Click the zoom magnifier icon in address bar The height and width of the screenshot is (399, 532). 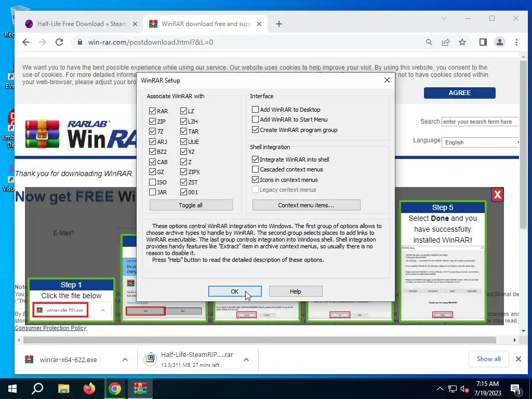429,42
